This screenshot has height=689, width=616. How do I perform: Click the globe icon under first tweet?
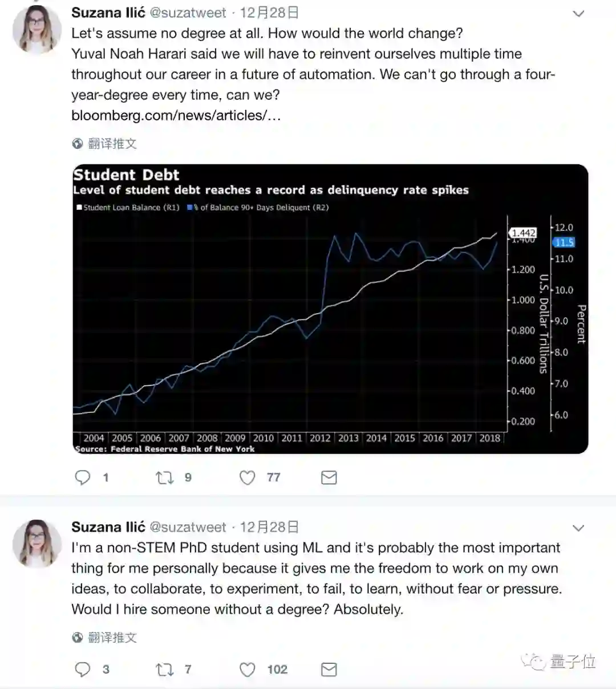click(78, 144)
